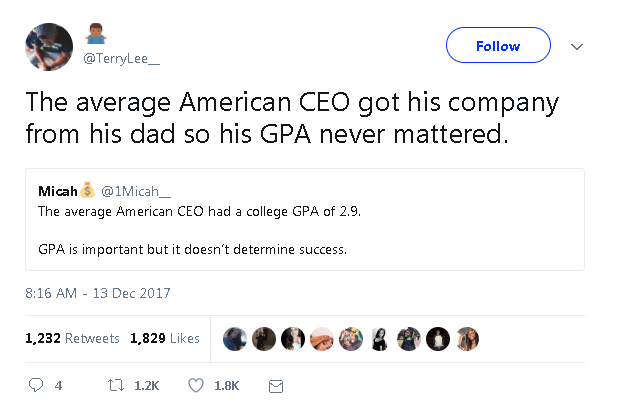This screenshot has width=619, height=401.
Task: Open the tweet options chevron menu
Action: point(576,46)
